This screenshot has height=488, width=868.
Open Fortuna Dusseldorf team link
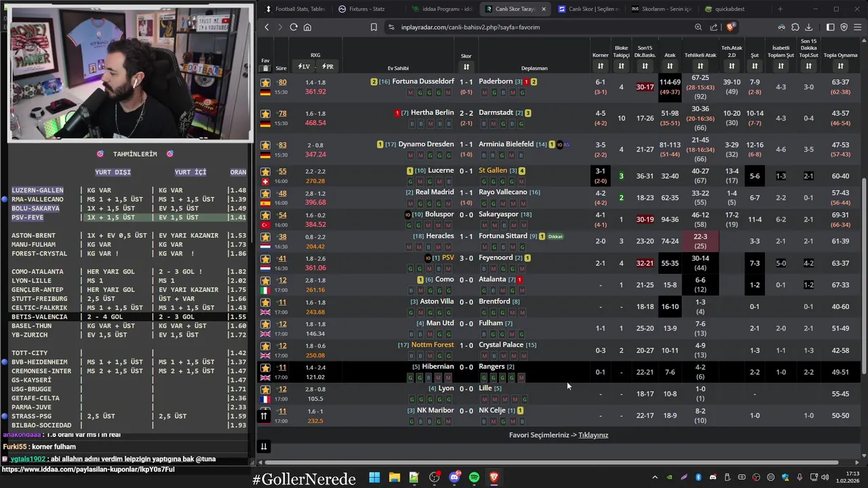coord(422,81)
